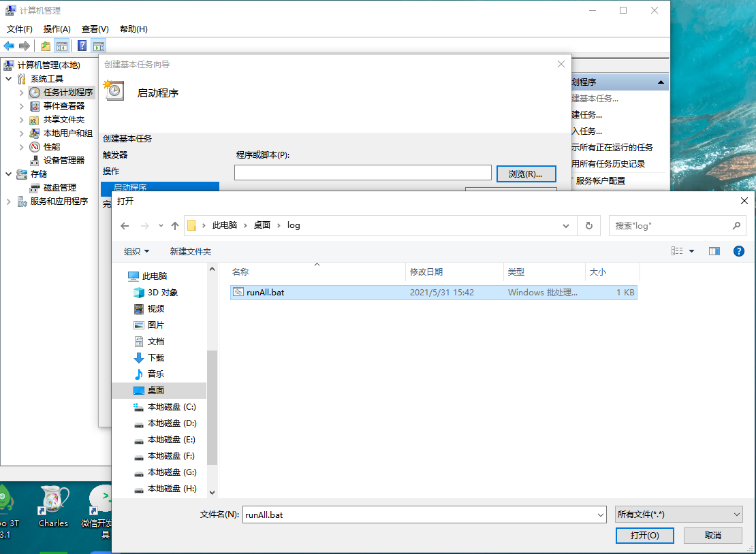Change view with the view mode icon

(x=677, y=251)
